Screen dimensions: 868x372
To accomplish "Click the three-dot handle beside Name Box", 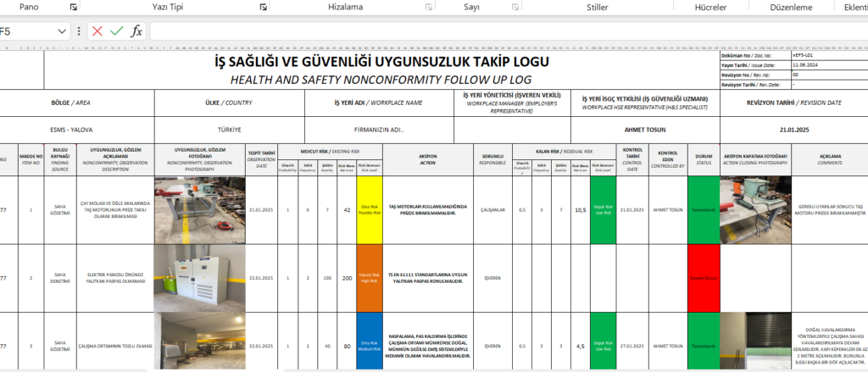I will point(79,31).
